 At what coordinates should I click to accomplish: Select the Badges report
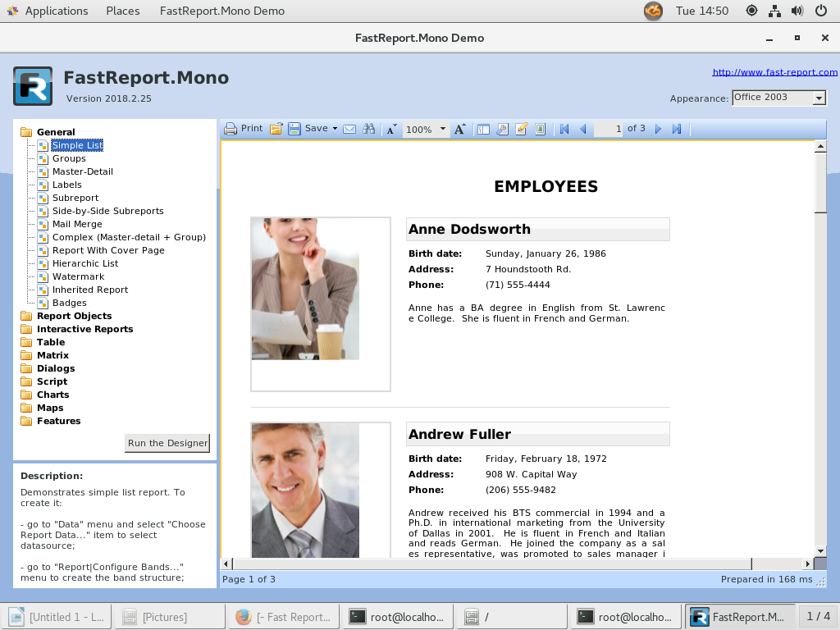[69, 303]
